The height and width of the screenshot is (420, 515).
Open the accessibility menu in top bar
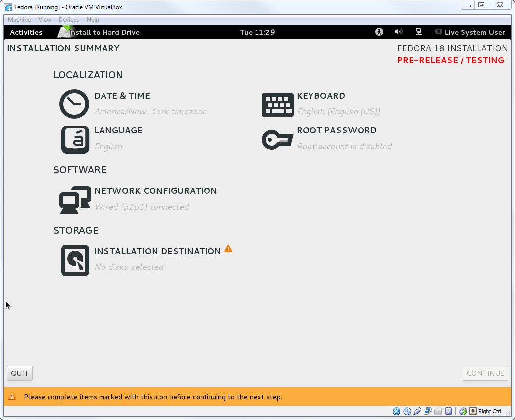[379, 32]
